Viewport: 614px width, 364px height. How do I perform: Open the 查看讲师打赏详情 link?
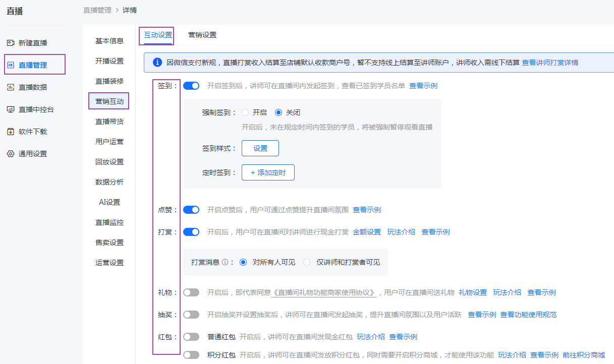[551, 62]
